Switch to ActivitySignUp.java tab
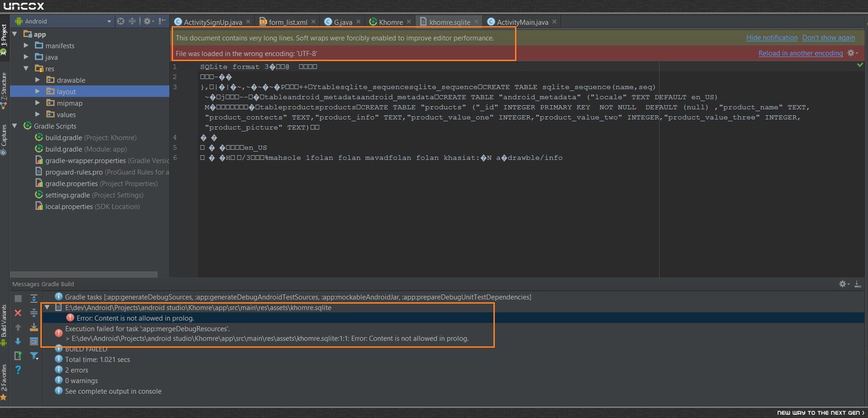The width and height of the screenshot is (868, 418). pos(213,22)
